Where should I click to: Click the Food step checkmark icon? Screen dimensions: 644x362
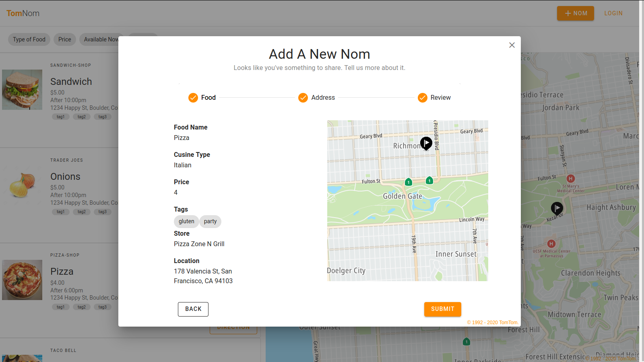pyautogui.click(x=193, y=98)
